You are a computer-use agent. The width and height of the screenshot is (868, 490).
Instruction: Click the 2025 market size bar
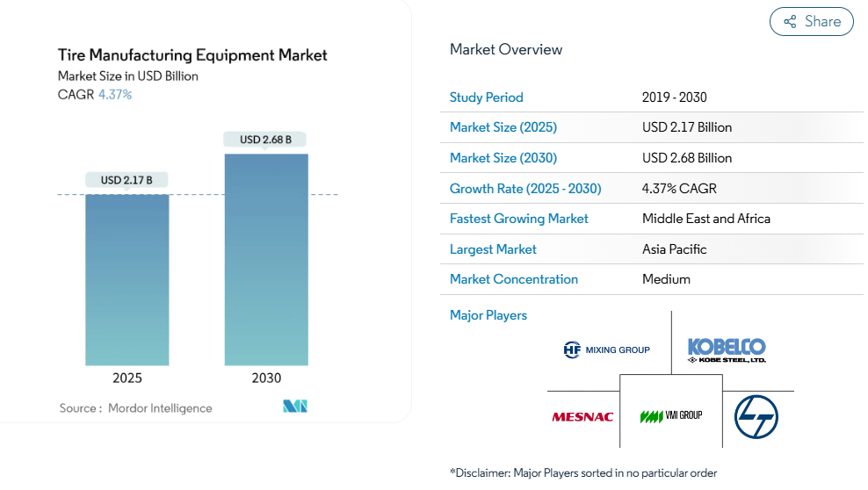tap(127, 279)
